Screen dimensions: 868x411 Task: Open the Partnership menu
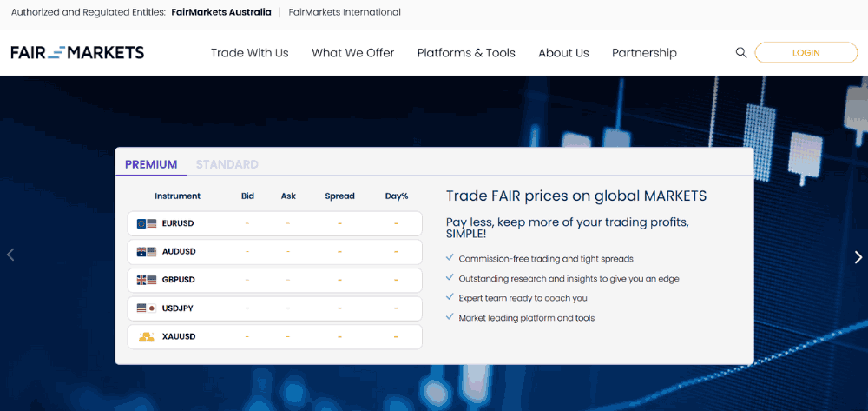pyautogui.click(x=644, y=53)
